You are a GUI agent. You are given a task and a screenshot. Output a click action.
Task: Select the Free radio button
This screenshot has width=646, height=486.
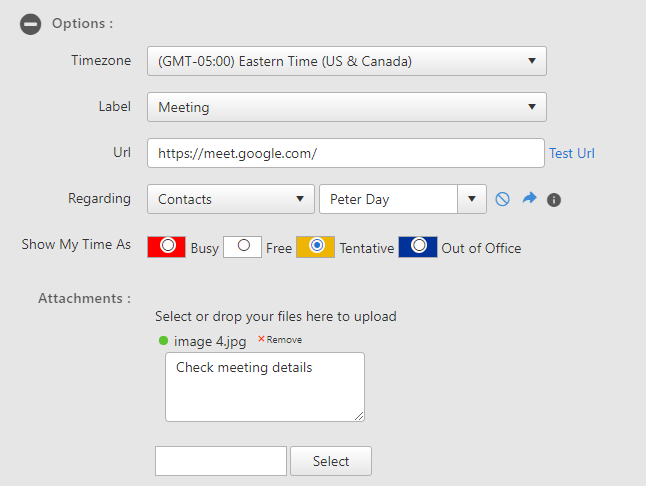click(243, 245)
